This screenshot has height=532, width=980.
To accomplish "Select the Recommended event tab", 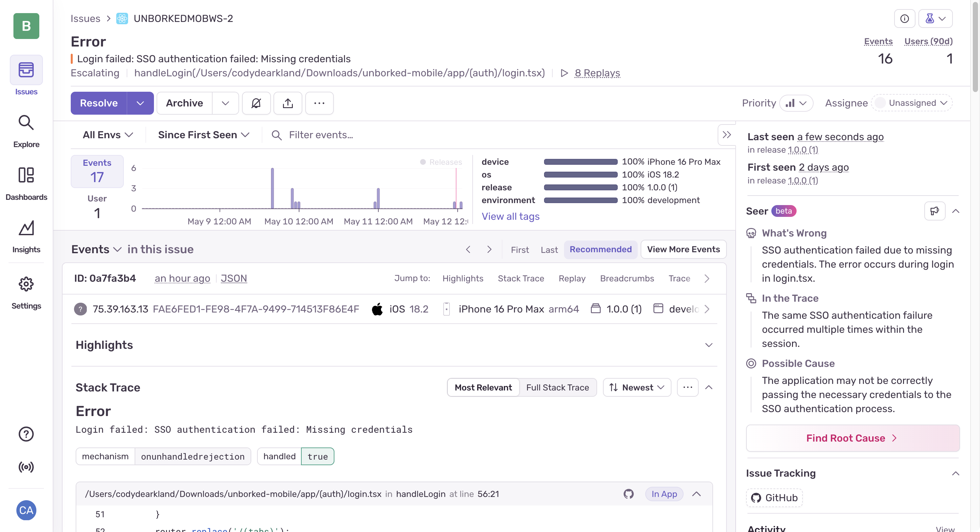I will [600, 250].
